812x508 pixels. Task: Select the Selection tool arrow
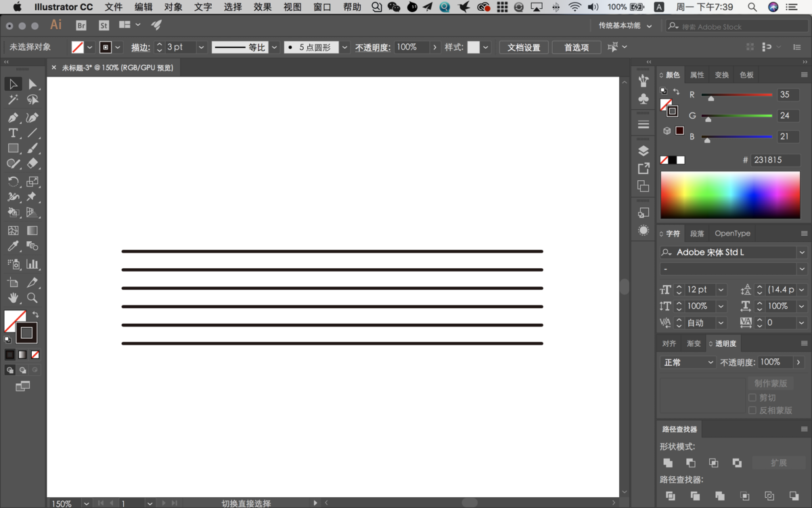[x=13, y=84]
